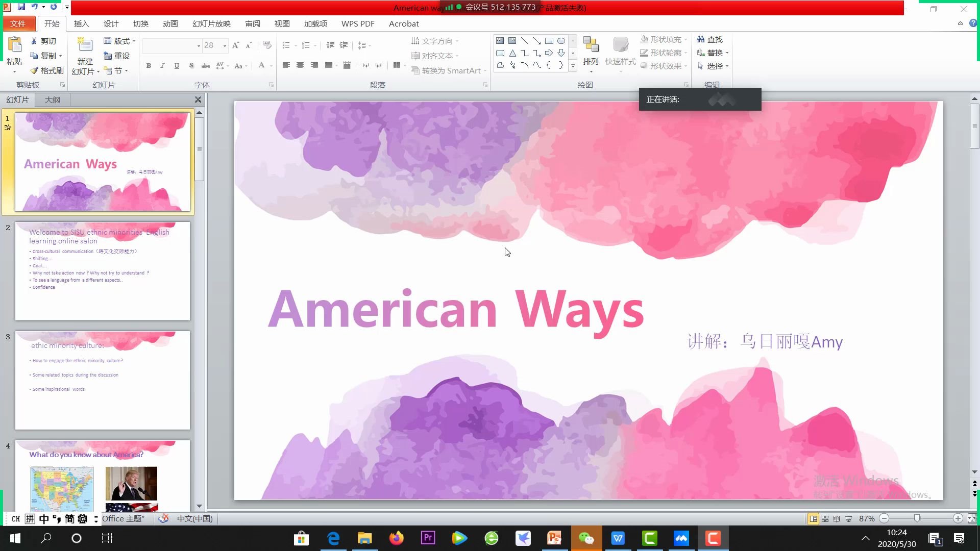Expand the Layout (版式) dropdown
The width and height of the screenshot is (980, 551).
click(x=119, y=41)
